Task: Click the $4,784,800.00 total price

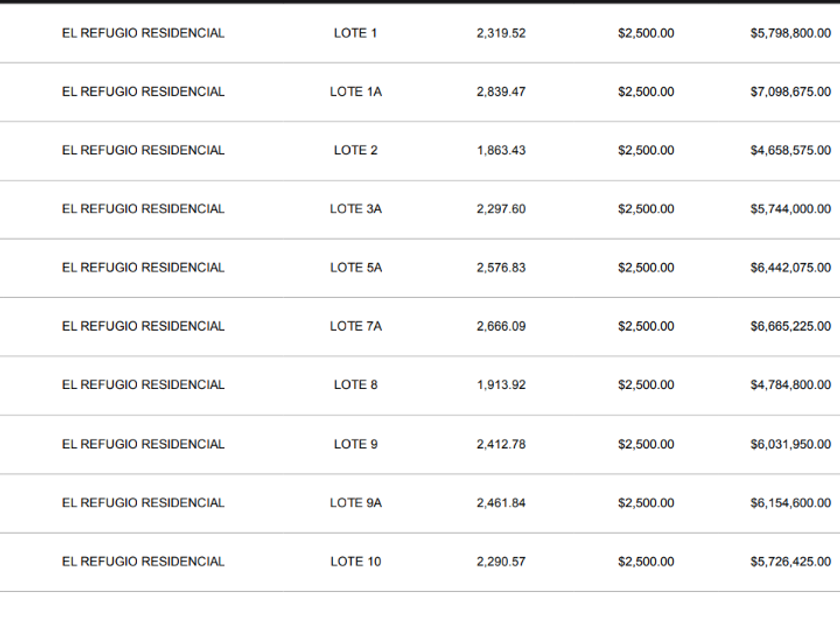Action: (790, 385)
